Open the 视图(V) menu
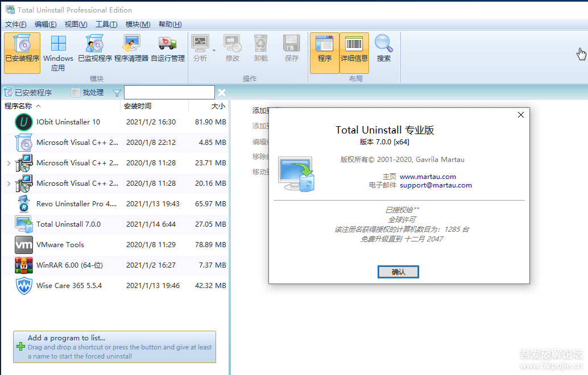 point(76,24)
